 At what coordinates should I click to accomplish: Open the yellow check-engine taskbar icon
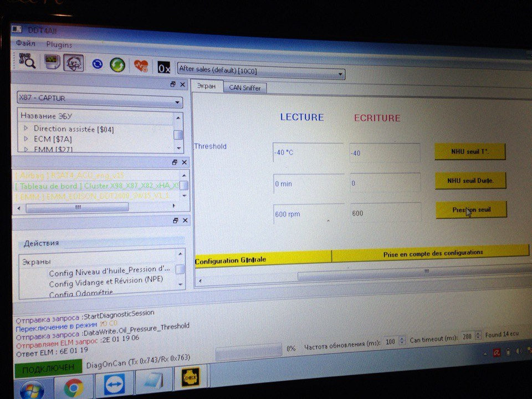[191, 377]
